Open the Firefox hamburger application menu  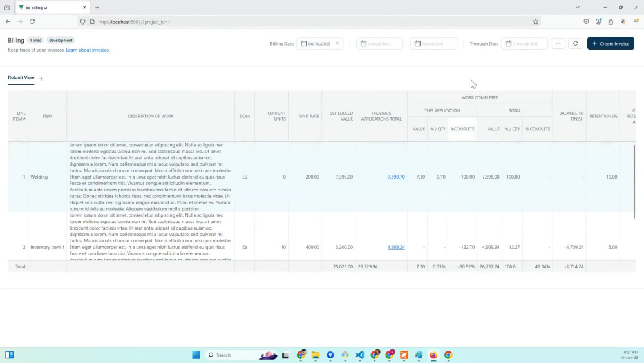pos(636,22)
